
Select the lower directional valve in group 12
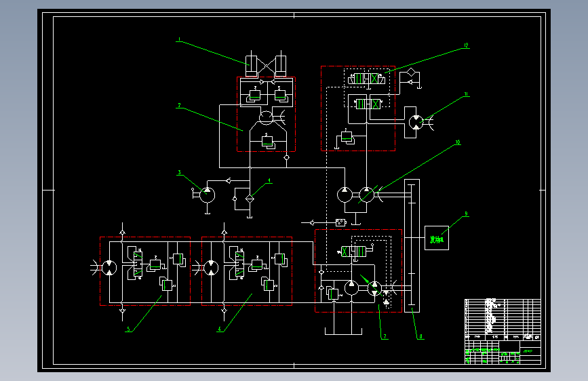pos(368,104)
